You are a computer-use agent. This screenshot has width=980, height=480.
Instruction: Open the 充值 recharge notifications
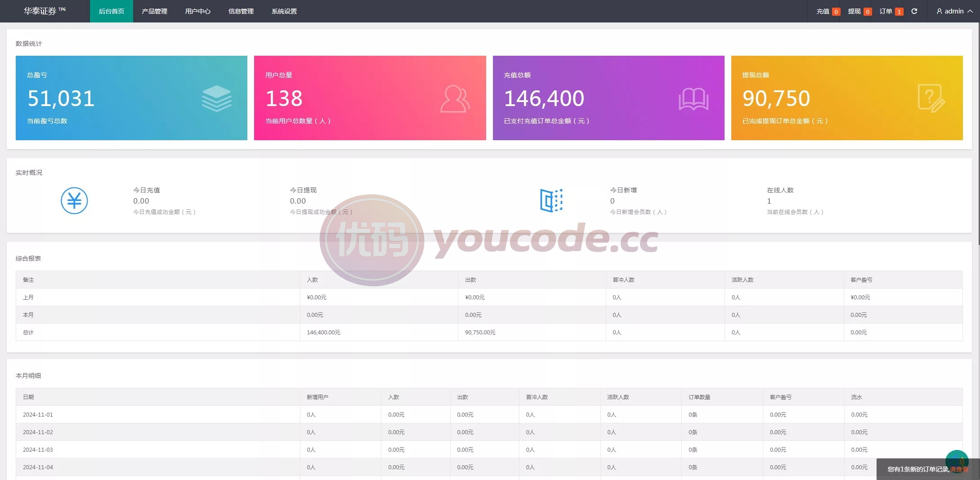click(828, 11)
